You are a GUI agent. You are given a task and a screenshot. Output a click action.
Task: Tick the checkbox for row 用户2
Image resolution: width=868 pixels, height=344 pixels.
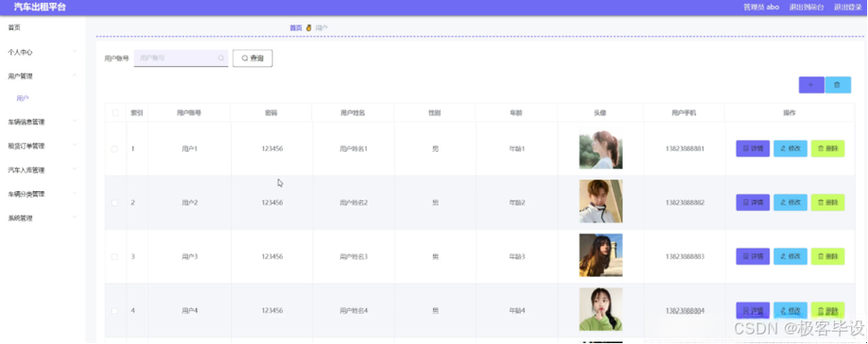(x=114, y=203)
